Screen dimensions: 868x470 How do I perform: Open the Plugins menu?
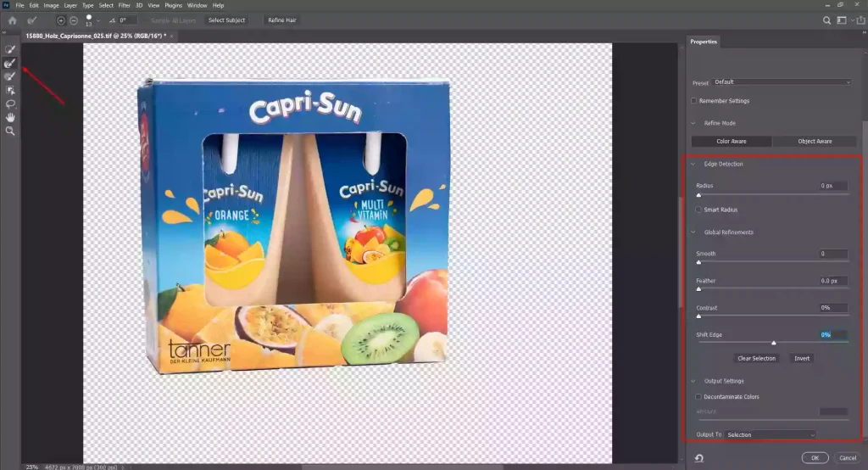point(173,6)
